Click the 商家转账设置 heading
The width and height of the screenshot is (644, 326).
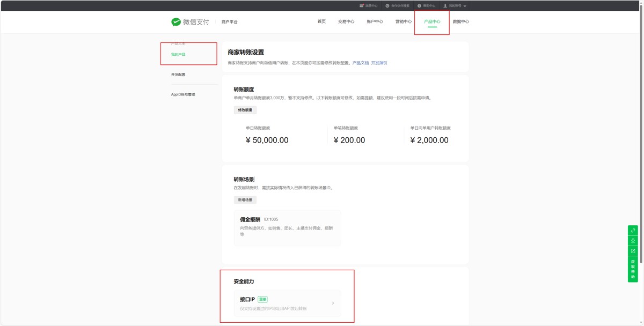[x=246, y=53]
